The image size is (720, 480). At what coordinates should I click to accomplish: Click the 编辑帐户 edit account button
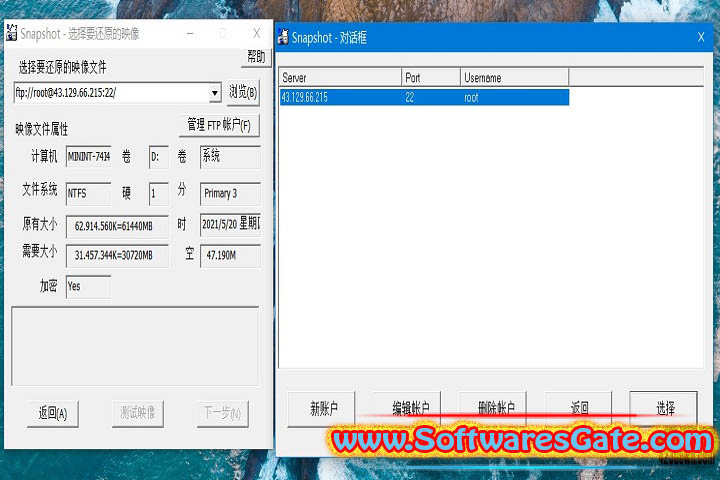[407, 409]
